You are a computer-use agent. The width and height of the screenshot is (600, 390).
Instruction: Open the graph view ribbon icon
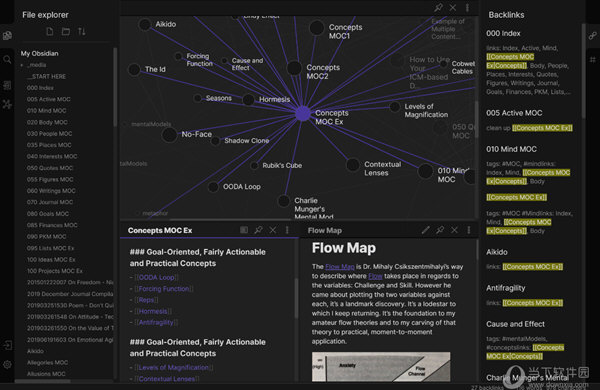[x=7, y=104]
